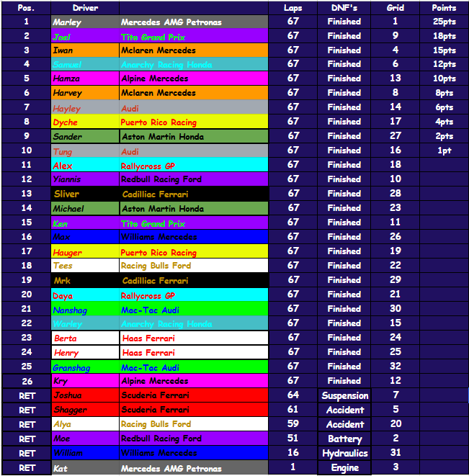Viewport: 469px width, 476px height.
Task: Select driver cell Alya
Action: tap(85, 424)
